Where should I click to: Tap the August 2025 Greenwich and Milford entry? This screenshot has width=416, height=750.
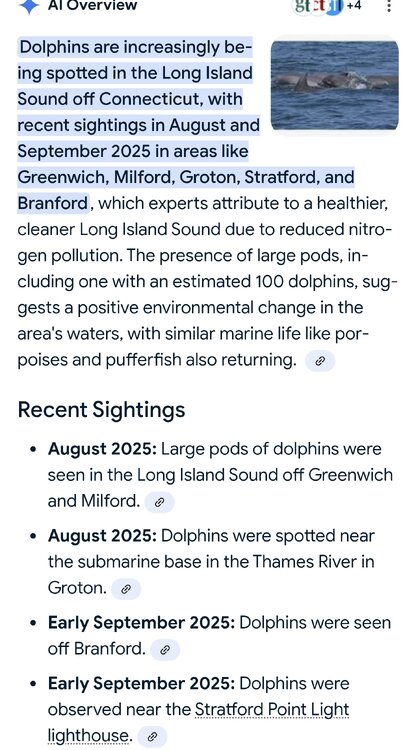[x=220, y=475]
